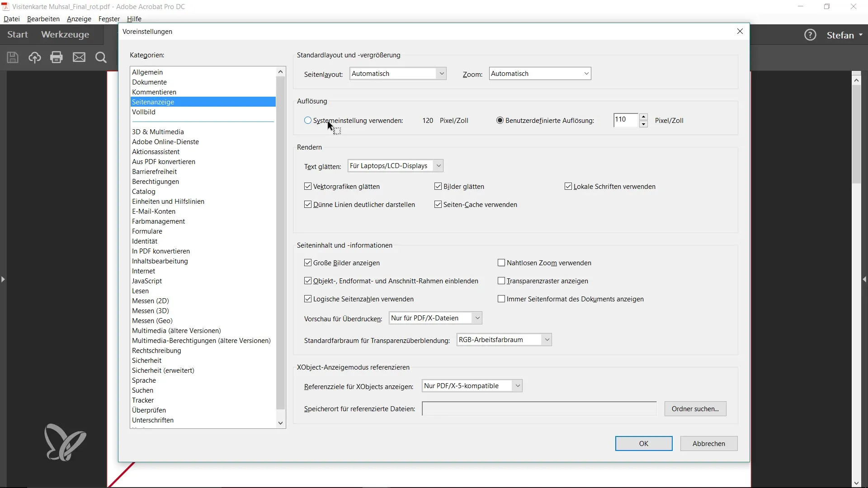Select Allgemein in Kategorien list

coord(203,72)
